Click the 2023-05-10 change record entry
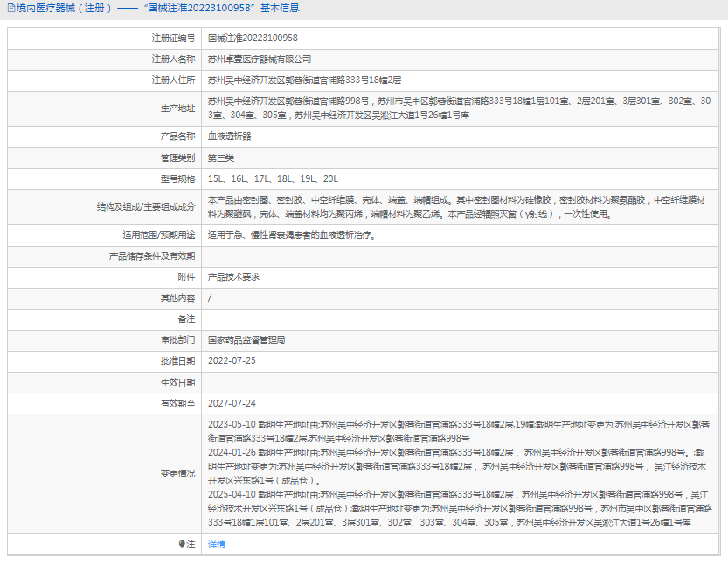 (459, 432)
